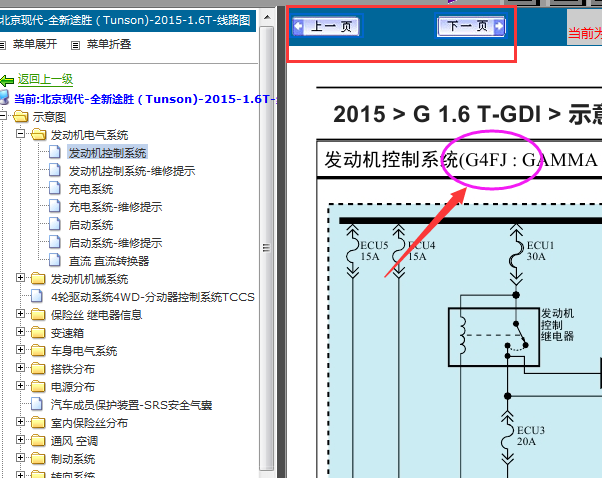Image resolution: width=602 pixels, height=478 pixels.
Task: Go to next page with 下一页 button
Action: tap(471, 26)
